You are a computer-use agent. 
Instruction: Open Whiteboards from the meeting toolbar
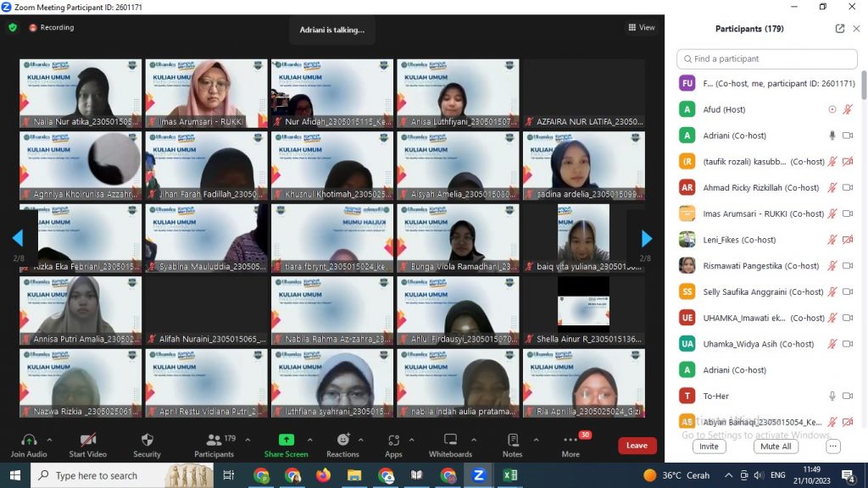(x=450, y=440)
